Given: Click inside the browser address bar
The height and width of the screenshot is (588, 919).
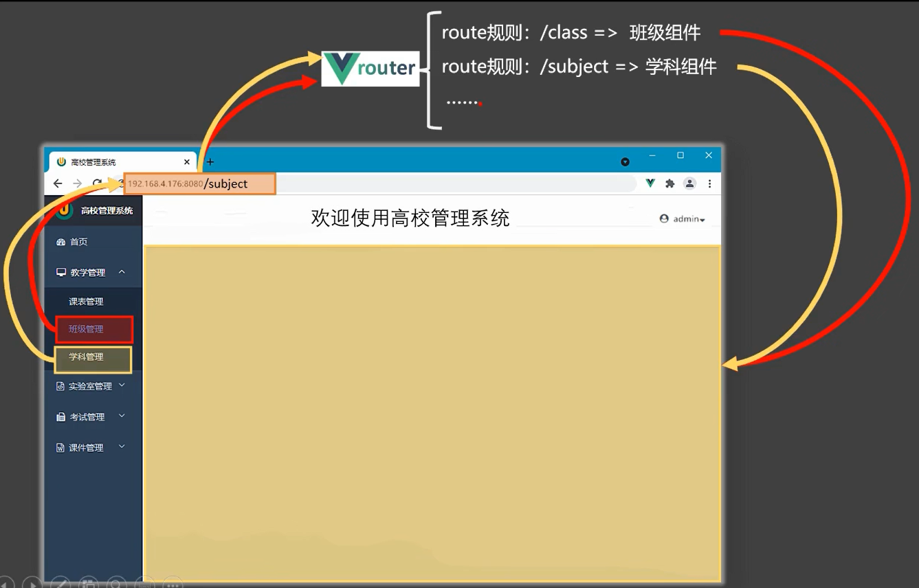Looking at the screenshot, I should coord(412,183).
